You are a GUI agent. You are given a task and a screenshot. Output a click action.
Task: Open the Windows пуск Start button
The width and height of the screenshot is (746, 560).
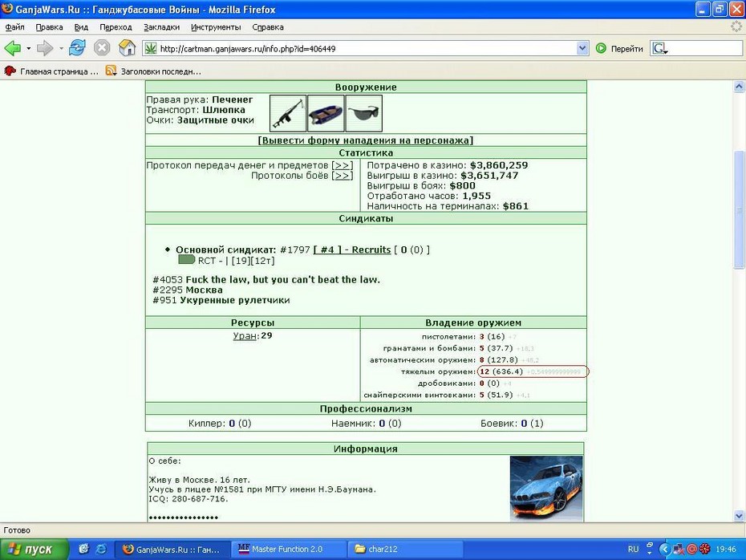pos(34,550)
